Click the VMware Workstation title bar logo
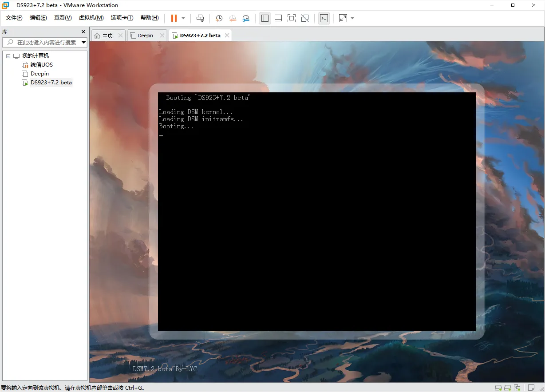Viewport: 545px width, 392px height. 6,5
